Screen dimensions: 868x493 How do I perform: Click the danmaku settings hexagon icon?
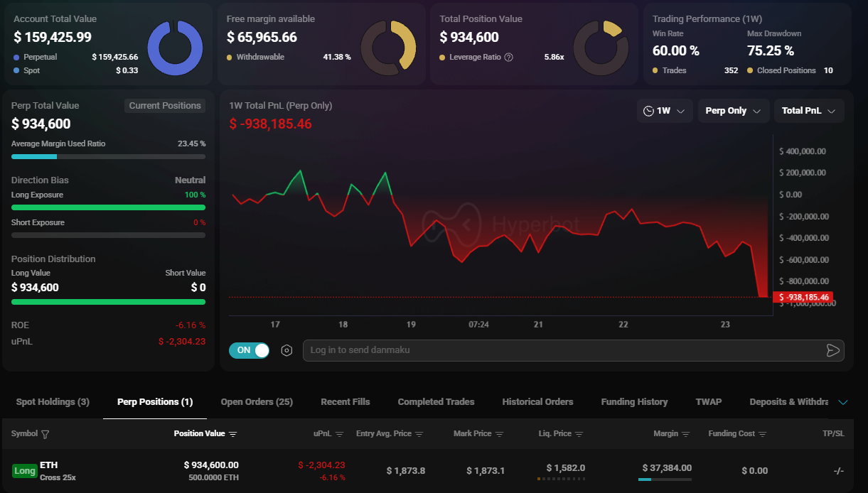click(287, 350)
